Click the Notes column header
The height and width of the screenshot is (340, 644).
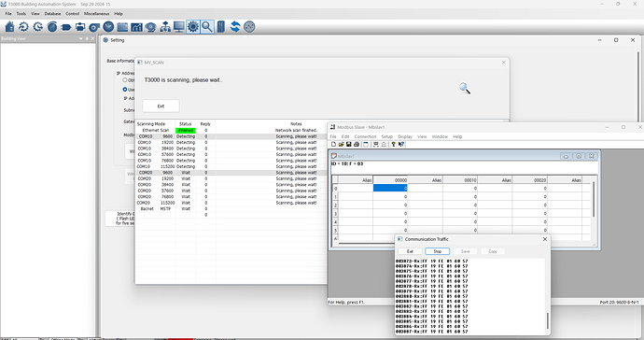point(296,123)
